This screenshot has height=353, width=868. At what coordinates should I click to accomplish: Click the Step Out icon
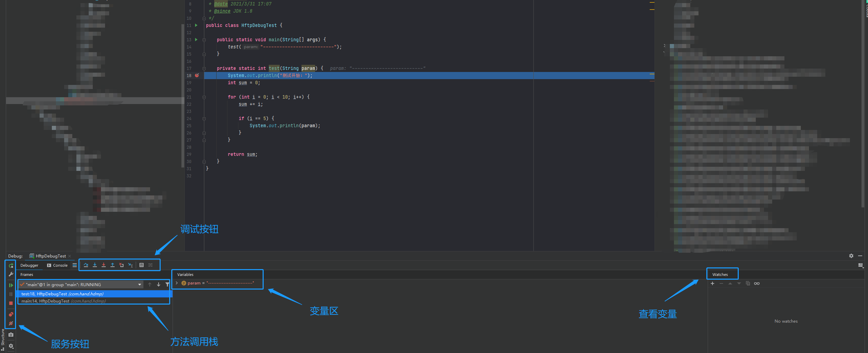click(x=113, y=265)
